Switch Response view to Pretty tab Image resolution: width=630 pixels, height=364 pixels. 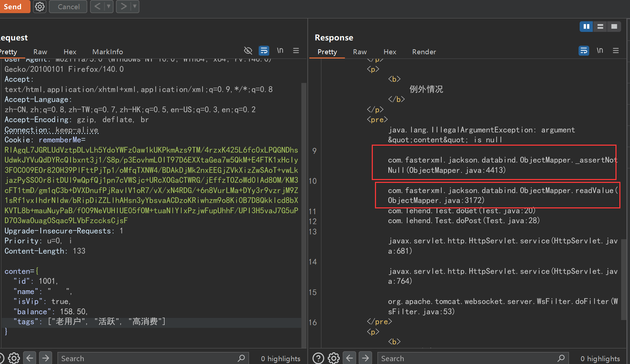tap(327, 52)
